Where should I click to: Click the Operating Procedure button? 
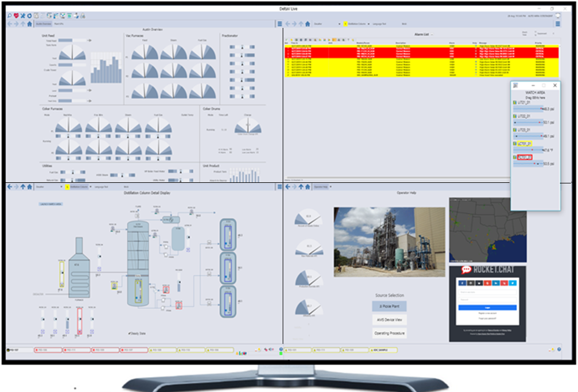[390, 333]
